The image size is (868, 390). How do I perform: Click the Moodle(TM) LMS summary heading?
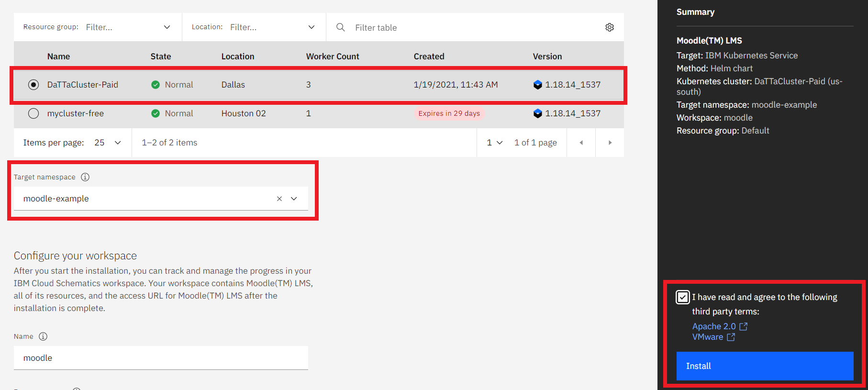(x=709, y=41)
